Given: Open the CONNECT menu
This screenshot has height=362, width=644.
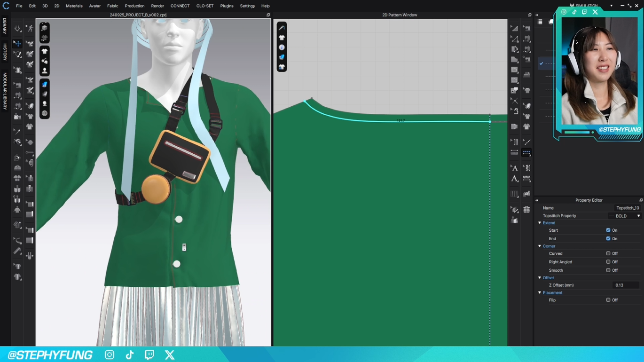Looking at the screenshot, I should [180, 6].
